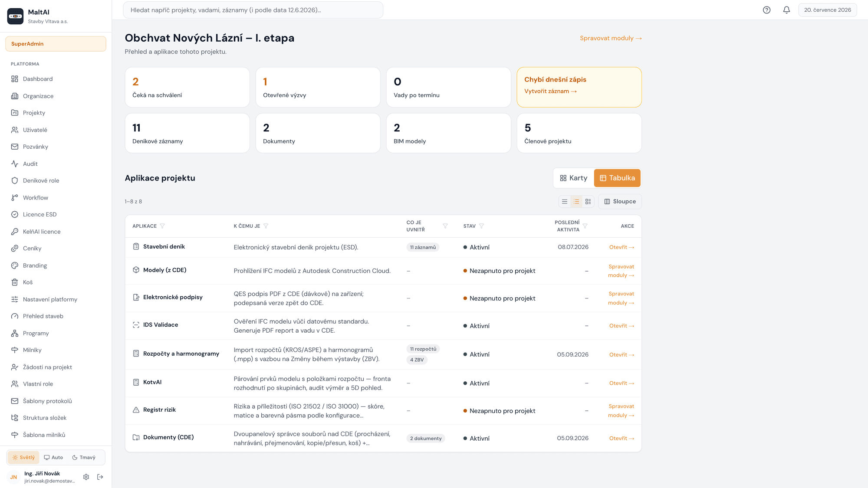This screenshot has height=488, width=868.
Task: Open the notifications bell
Action: (x=786, y=10)
